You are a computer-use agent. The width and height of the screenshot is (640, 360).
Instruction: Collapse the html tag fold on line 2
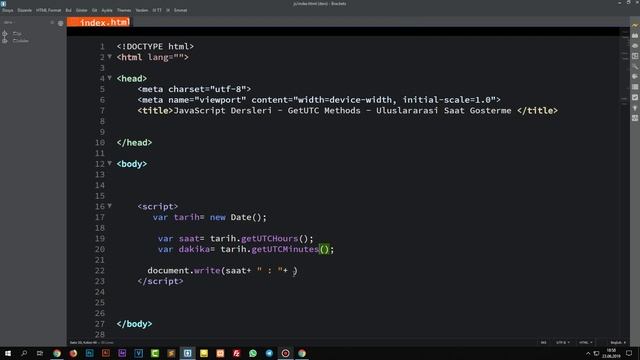click(x=110, y=57)
